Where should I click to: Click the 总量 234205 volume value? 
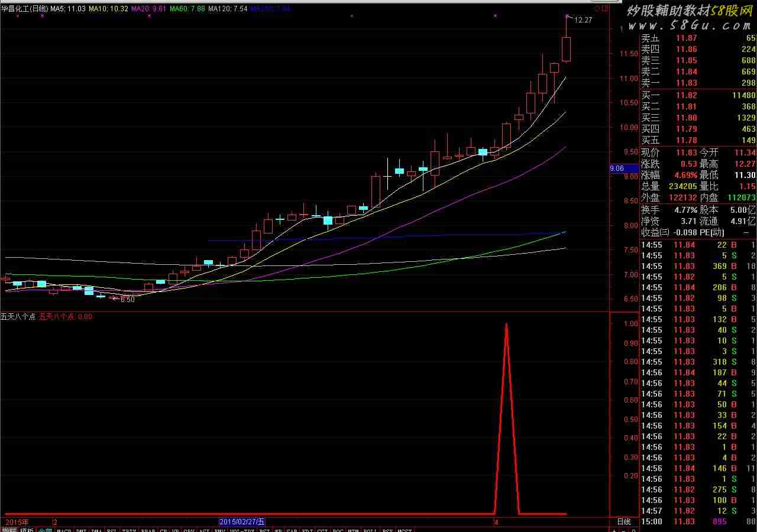(683, 186)
